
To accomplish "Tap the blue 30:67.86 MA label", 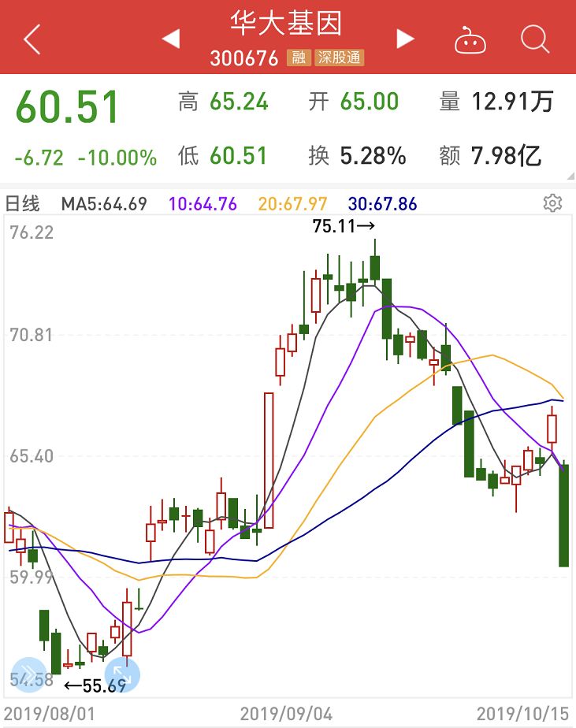I will pyautogui.click(x=382, y=204).
